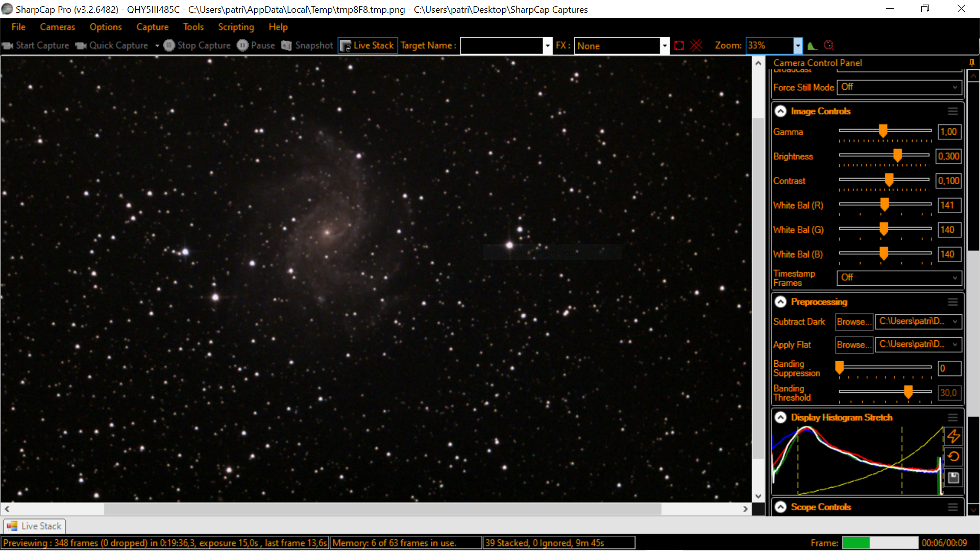
Task: Adjust the Brightness slider handle
Action: (897, 156)
